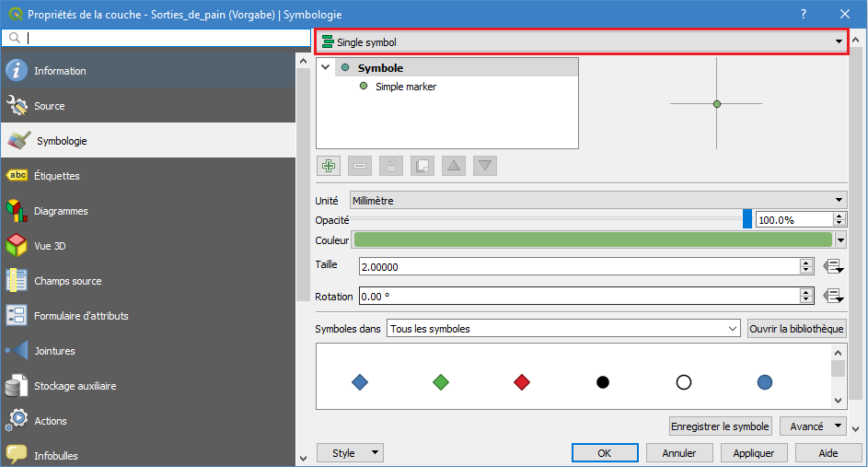Click Enregistrer le symbole button
This screenshot has width=868, height=467.
[x=720, y=426]
